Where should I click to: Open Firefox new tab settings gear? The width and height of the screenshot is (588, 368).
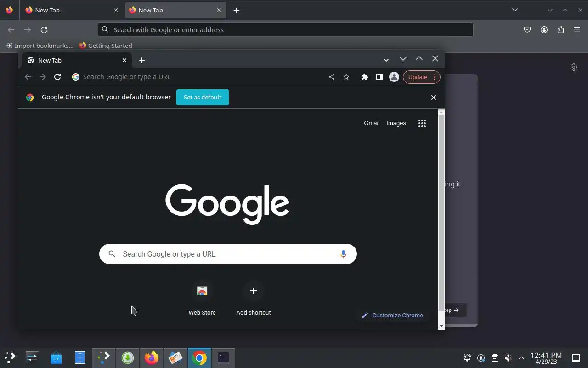[x=574, y=67]
